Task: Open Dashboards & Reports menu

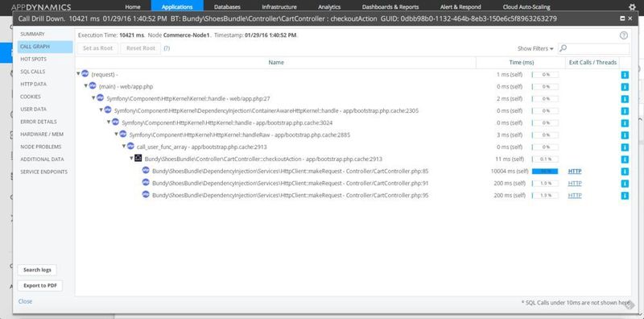Action: tap(390, 7)
